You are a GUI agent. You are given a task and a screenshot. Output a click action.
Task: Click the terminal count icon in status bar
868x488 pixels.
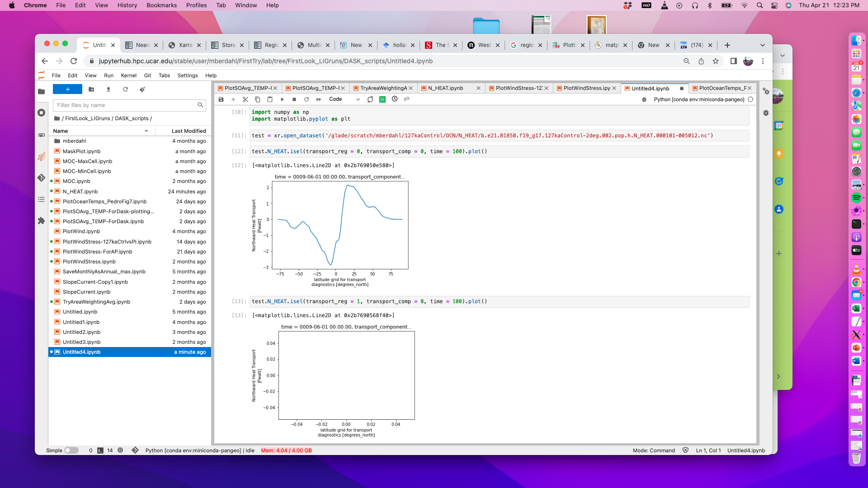100,450
